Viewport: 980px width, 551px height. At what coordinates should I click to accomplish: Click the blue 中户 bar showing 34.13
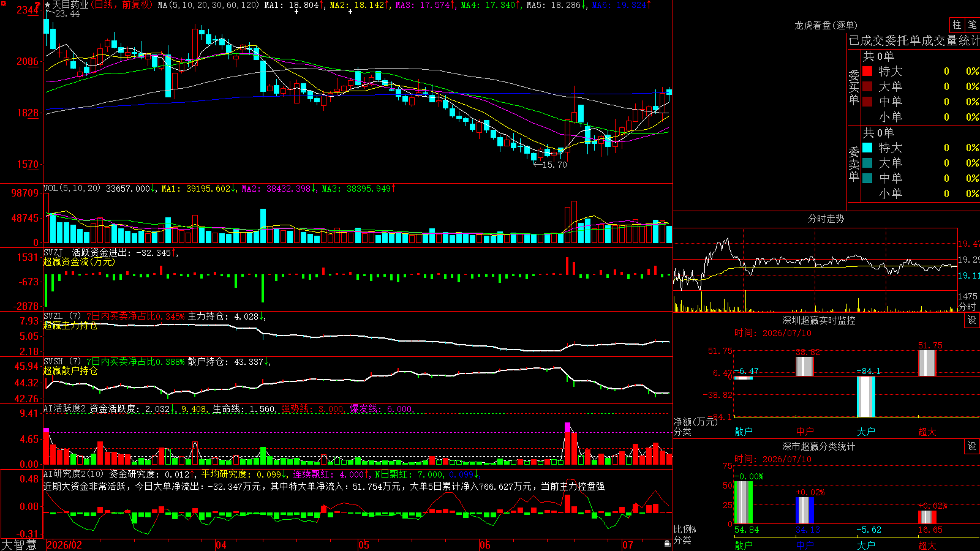[805, 510]
